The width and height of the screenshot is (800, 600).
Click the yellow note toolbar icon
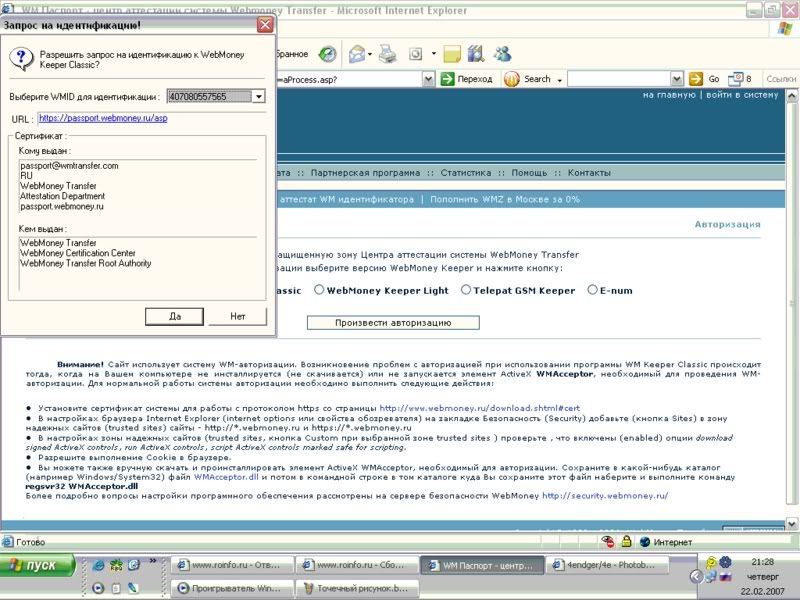[452, 54]
